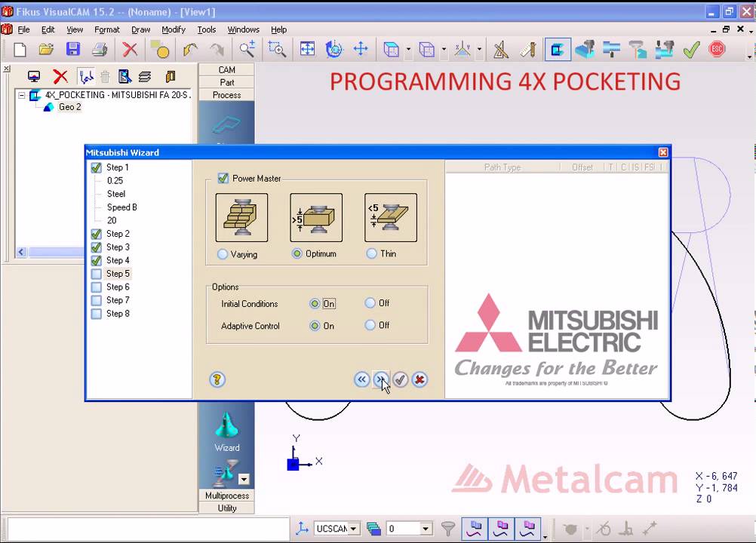Click the zoom extents icon

pyautogui.click(x=307, y=49)
